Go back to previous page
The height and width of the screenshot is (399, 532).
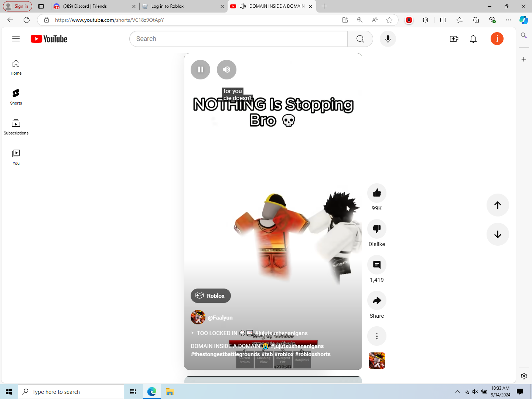point(10,20)
